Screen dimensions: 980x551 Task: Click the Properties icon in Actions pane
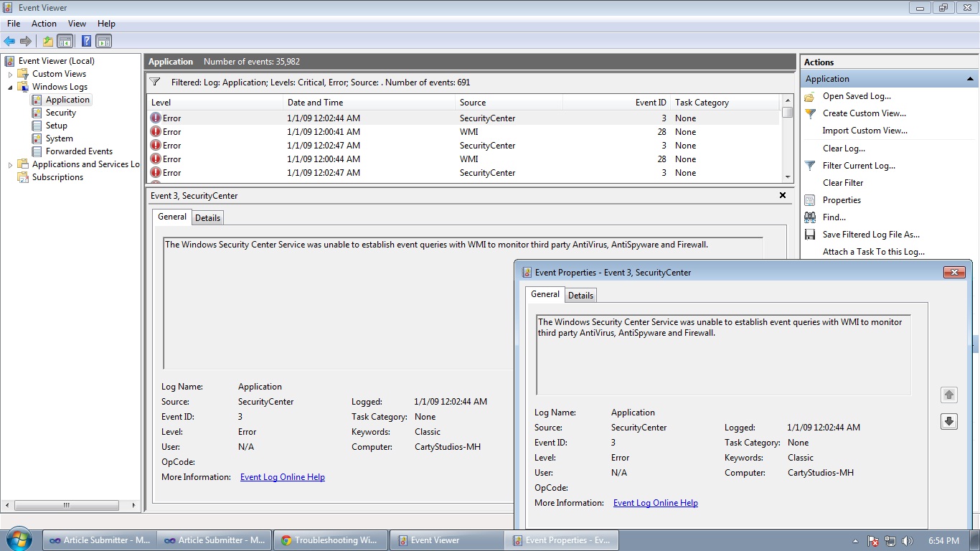coord(810,200)
